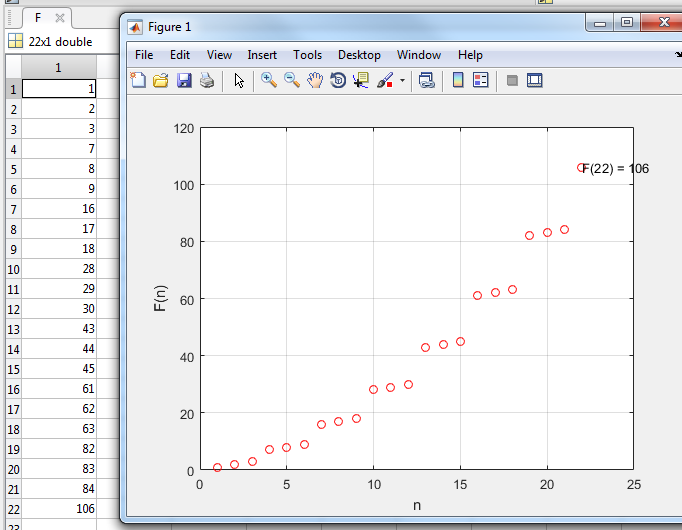
Task: Insert a legend via toolbar icon
Action: (481, 80)
